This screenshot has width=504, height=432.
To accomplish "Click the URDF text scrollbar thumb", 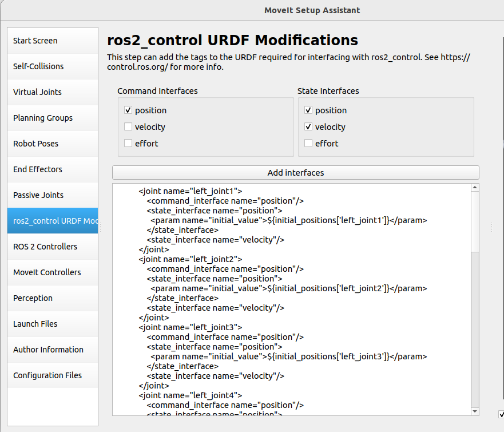I will (x=475, y=221).
